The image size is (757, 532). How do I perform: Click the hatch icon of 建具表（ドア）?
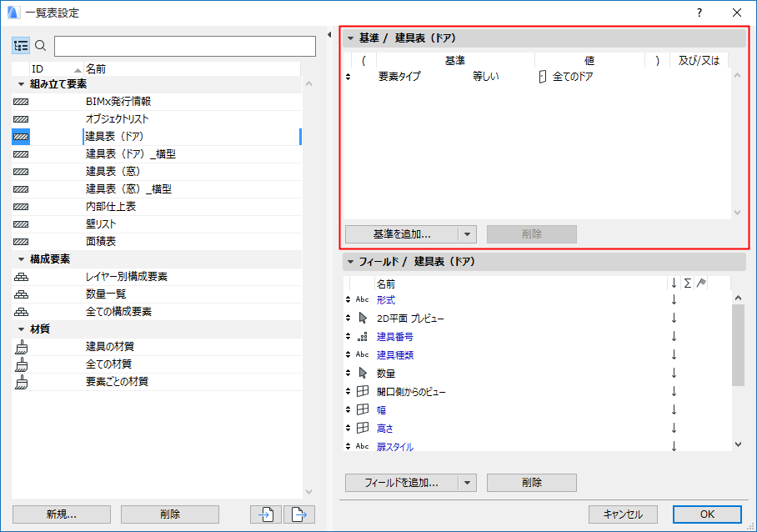(21, 137)
